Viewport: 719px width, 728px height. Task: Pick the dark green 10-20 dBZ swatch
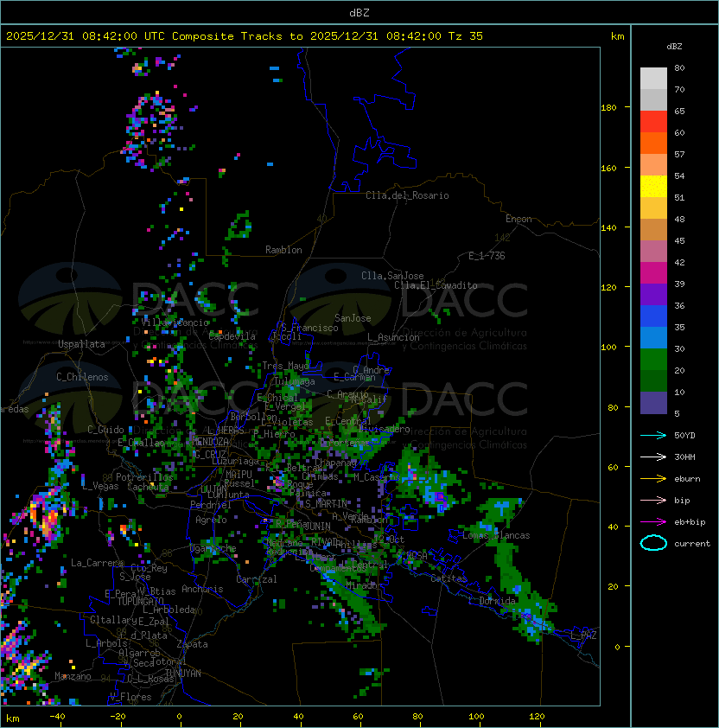653,380
